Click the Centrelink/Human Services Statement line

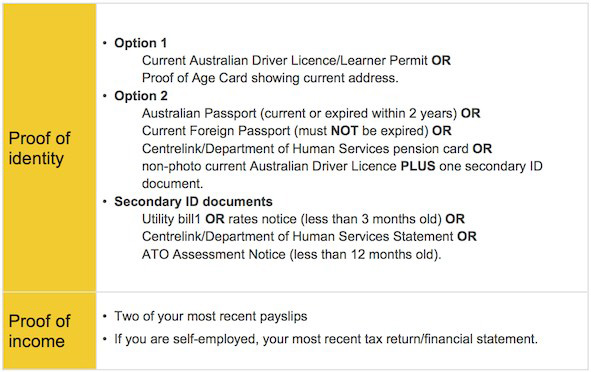pos(309,236)
